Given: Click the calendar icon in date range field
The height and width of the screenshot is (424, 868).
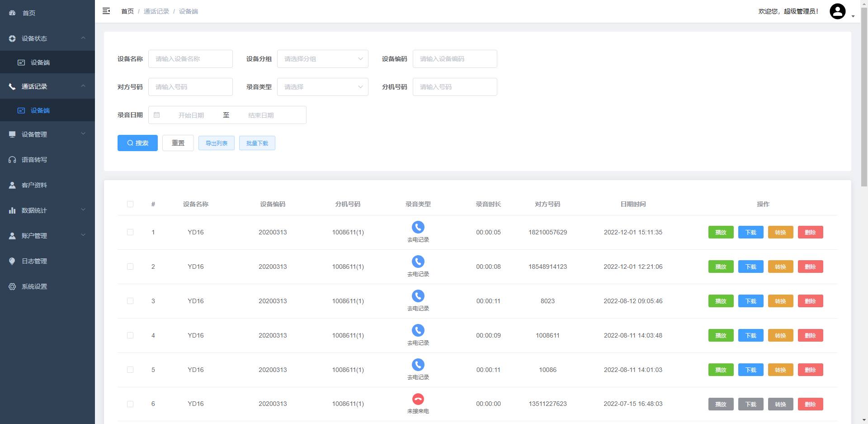Looking at the screenshot, I should (157, 115).
